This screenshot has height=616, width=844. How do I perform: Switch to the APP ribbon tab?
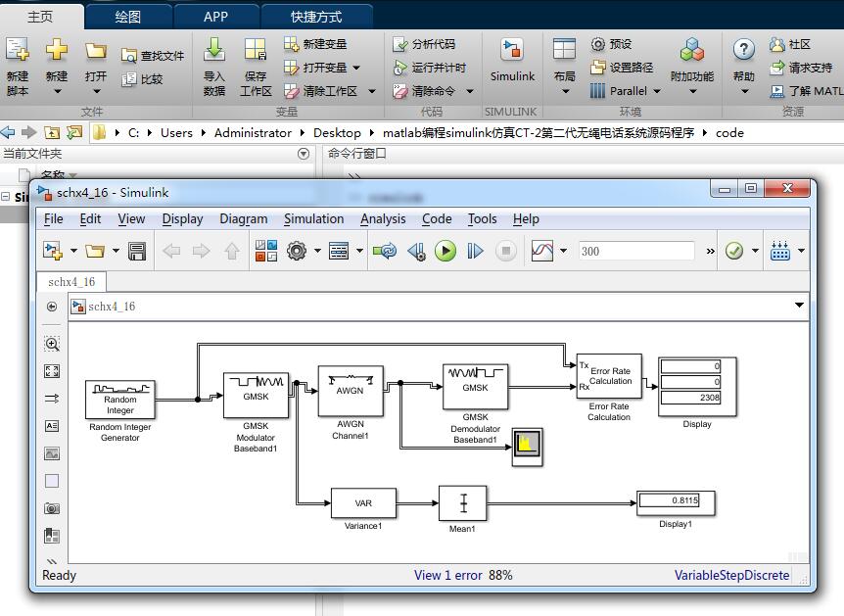click(215, 17)
